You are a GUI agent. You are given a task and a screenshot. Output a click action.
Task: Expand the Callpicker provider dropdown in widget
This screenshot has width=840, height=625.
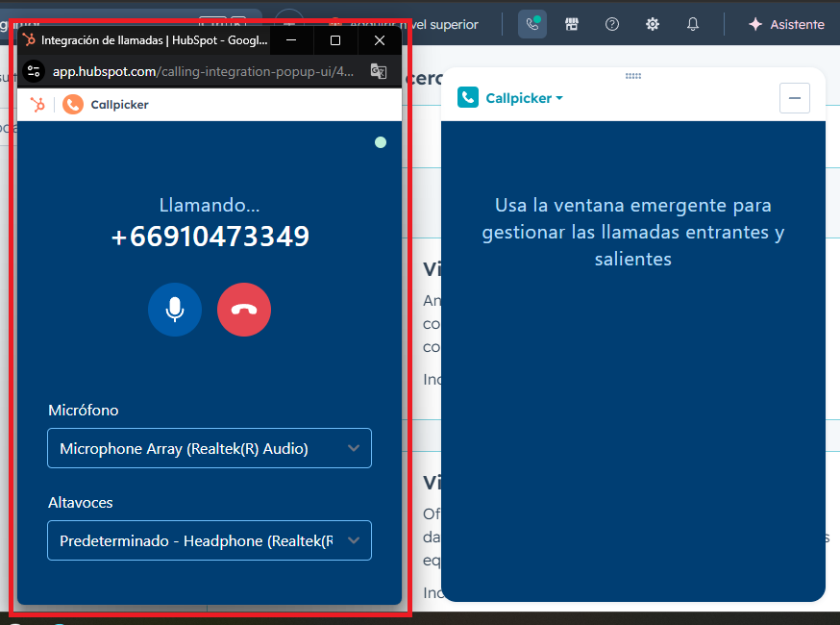(524, 98)
